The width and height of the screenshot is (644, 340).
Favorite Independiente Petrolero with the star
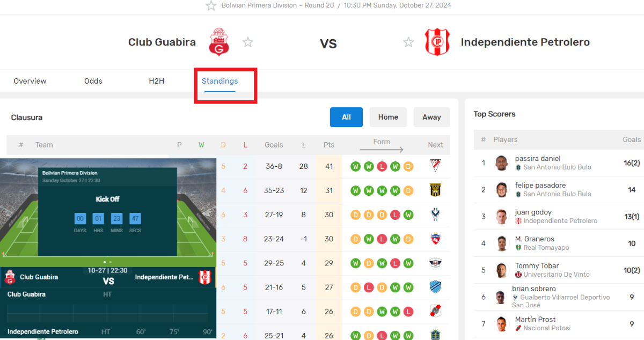tap(408, 42)
